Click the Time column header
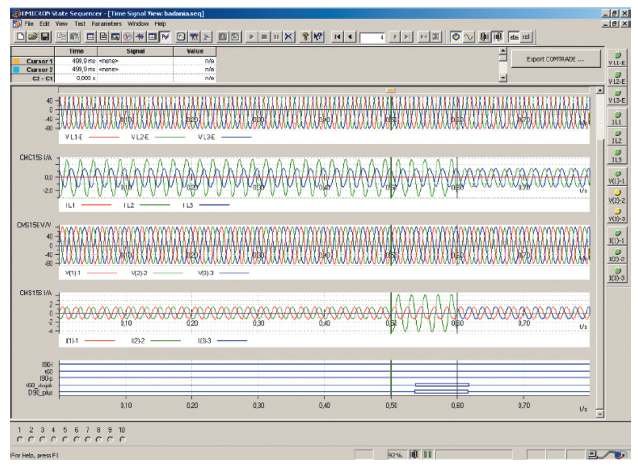This screenshot has height=476, width=638. tap(76, 51)
